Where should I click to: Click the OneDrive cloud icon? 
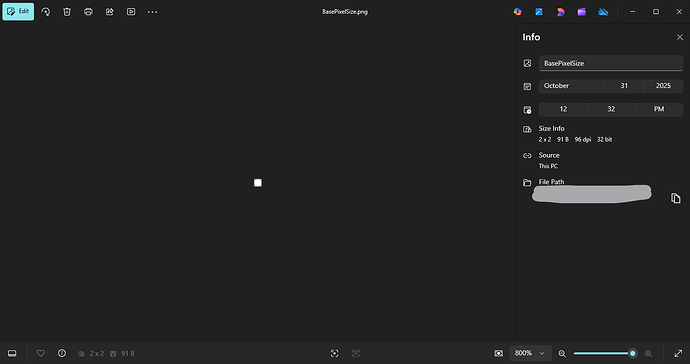[603, 12]
